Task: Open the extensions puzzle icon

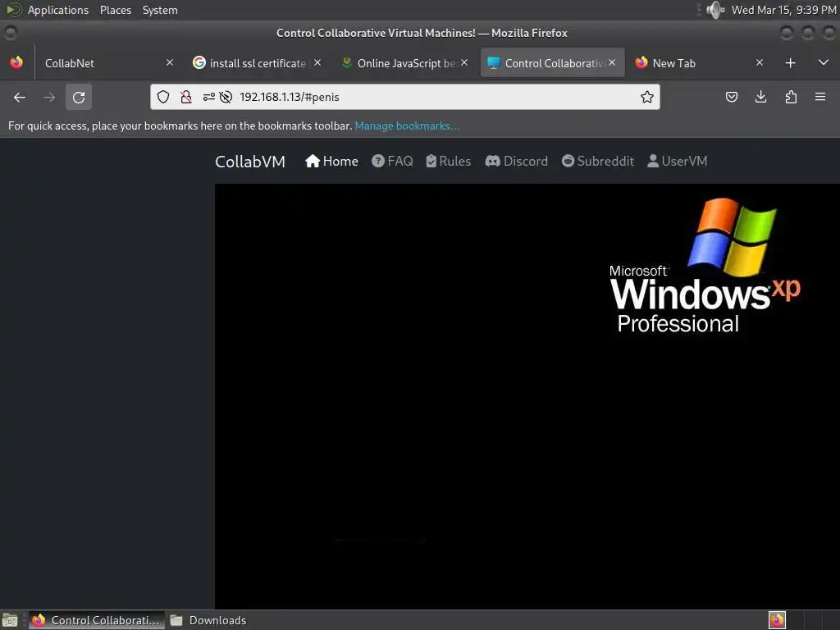Action: click(x=791, y=97)
